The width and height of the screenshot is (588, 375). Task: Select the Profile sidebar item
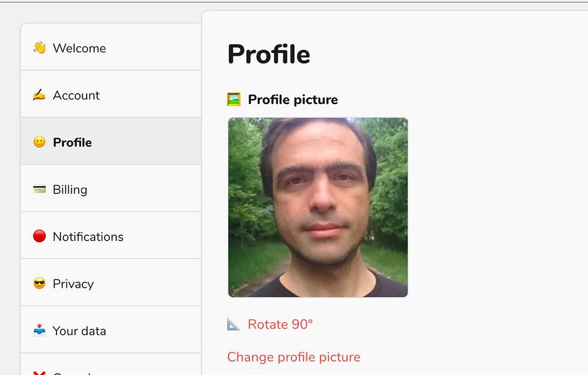(x=72, y=142)
